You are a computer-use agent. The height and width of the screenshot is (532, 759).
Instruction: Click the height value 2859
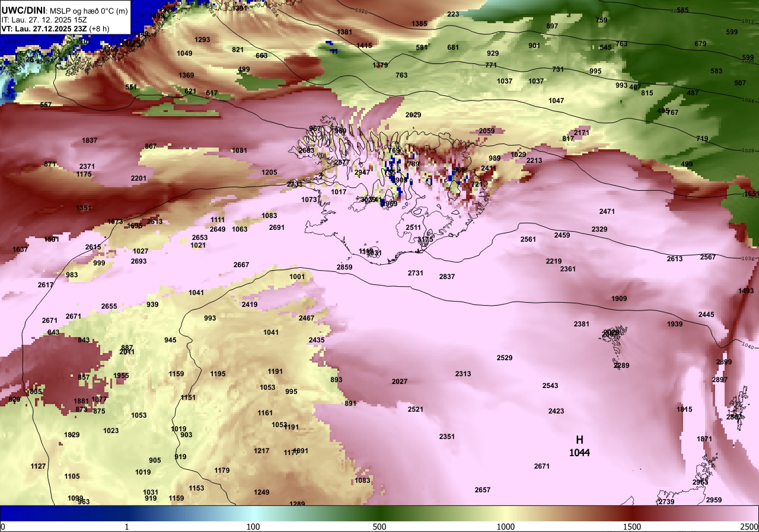tap(345, 267)
